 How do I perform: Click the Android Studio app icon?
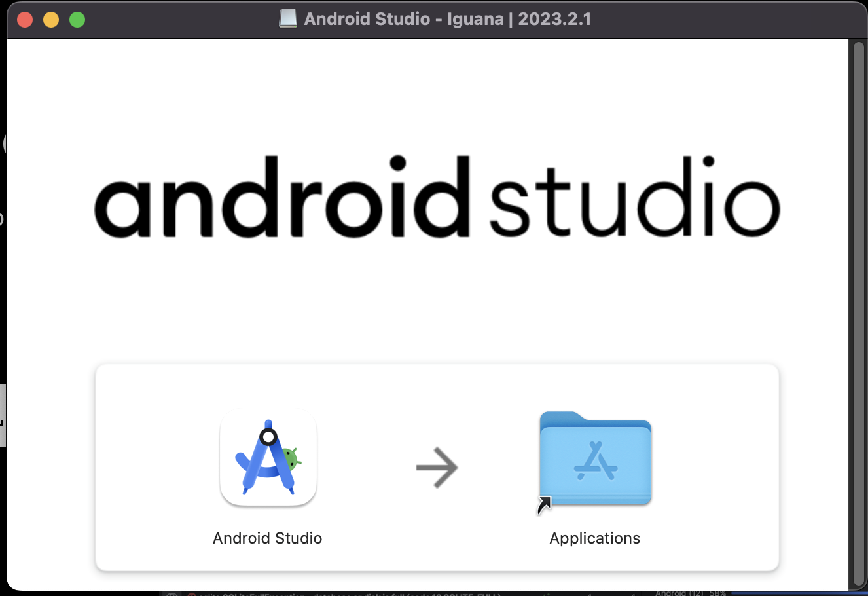[268, 458]
